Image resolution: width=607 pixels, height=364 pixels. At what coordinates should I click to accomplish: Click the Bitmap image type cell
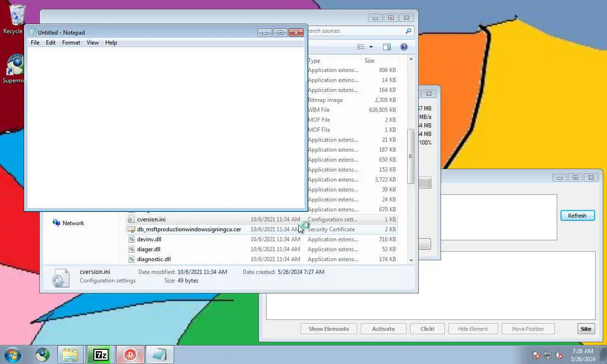(x=325, y=100)
